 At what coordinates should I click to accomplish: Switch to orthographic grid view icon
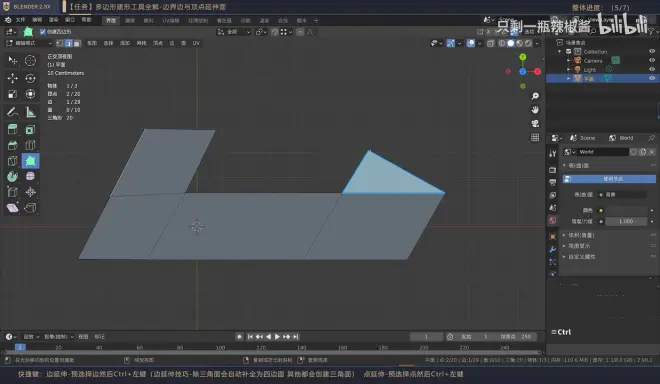tap(535, 137)
